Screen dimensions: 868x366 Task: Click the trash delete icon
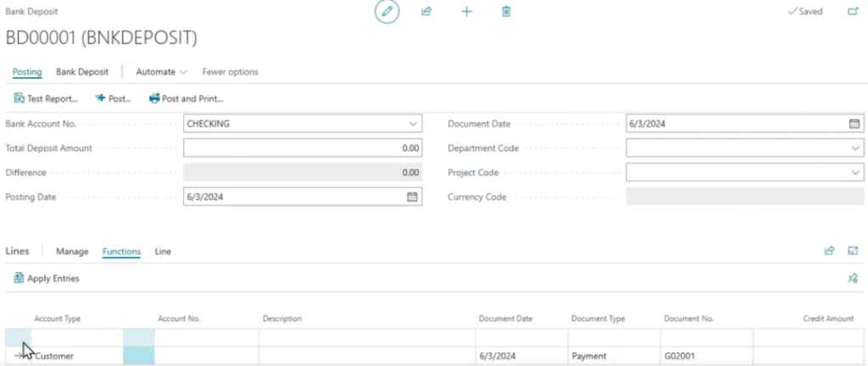pyautogui.click(x=506, y=12)
